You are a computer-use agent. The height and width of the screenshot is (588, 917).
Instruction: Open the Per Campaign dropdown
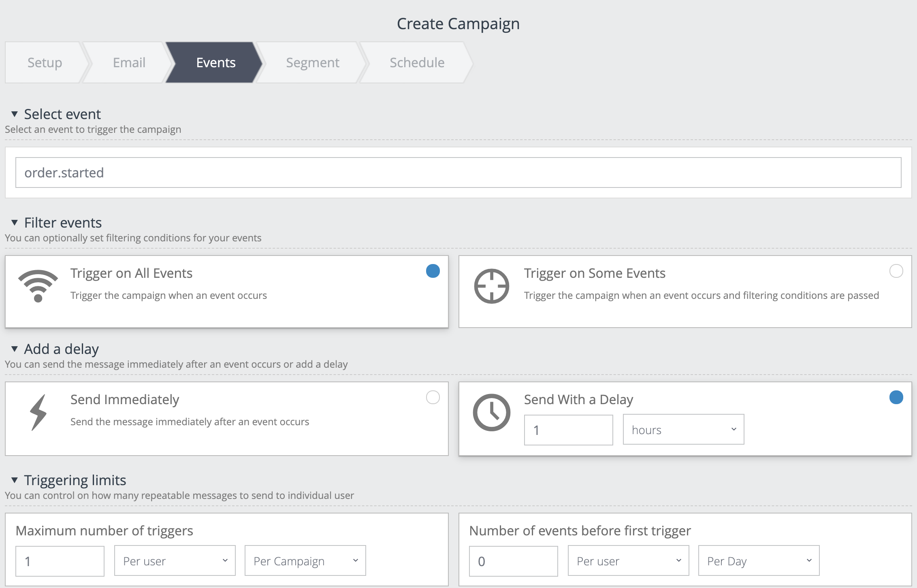[x=305, y=560]
